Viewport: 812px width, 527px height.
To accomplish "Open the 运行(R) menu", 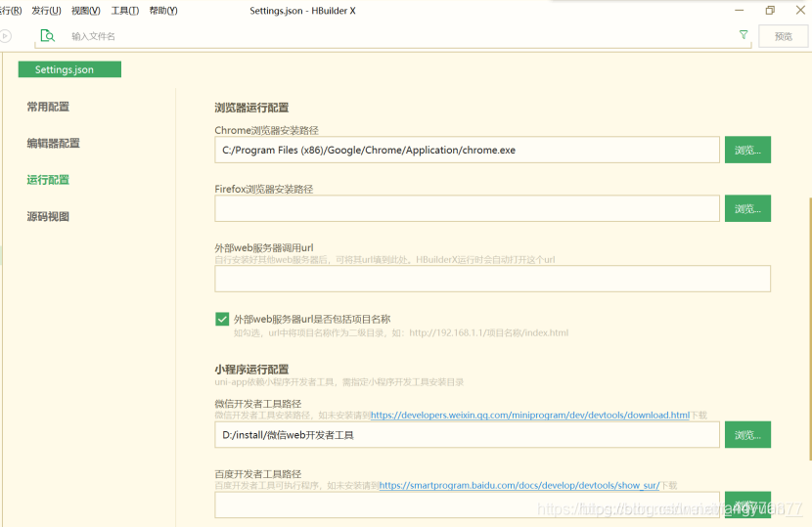I will tap(11, 11).
